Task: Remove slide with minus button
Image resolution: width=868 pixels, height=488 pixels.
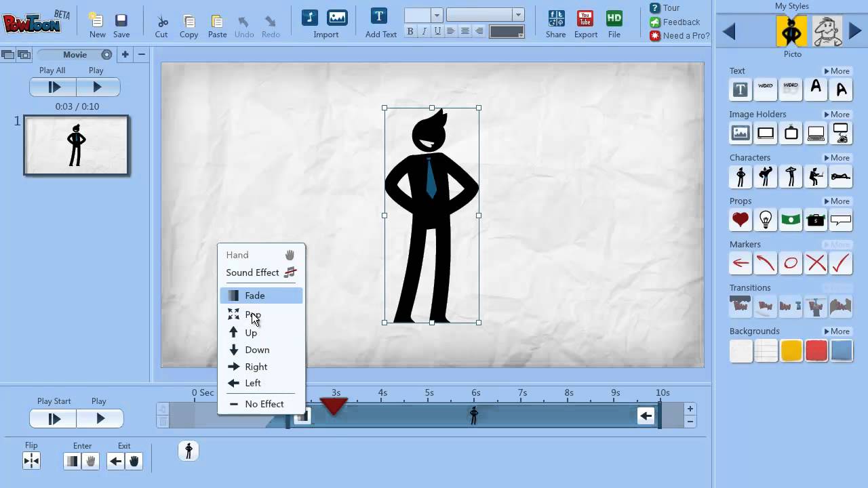Action: click(141, 54)
